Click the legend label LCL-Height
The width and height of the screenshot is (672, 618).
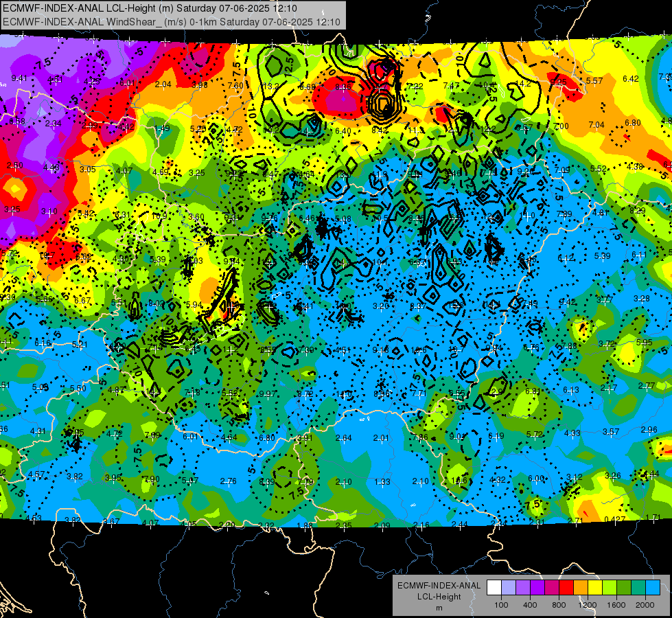439,597
